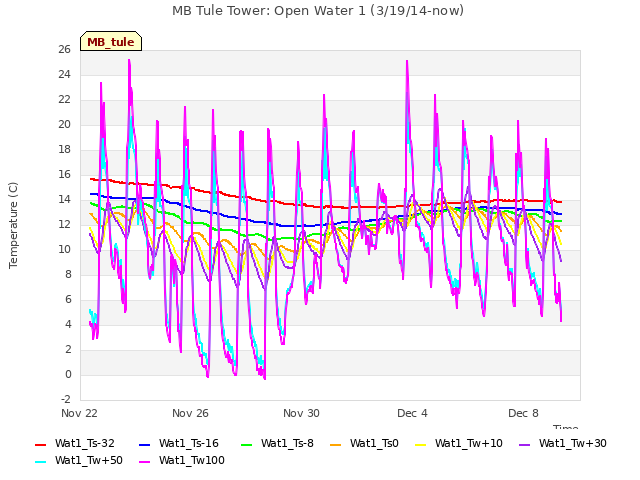
Task: Click the blue Wat1_Ts-16 color marker
Action: pyautogui.click(x=144, y=444)
